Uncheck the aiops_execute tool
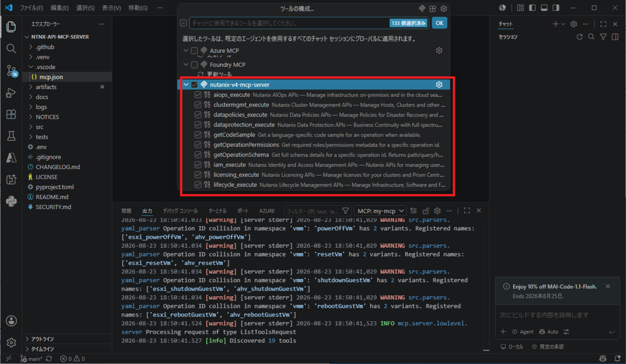 coord(198,95)
